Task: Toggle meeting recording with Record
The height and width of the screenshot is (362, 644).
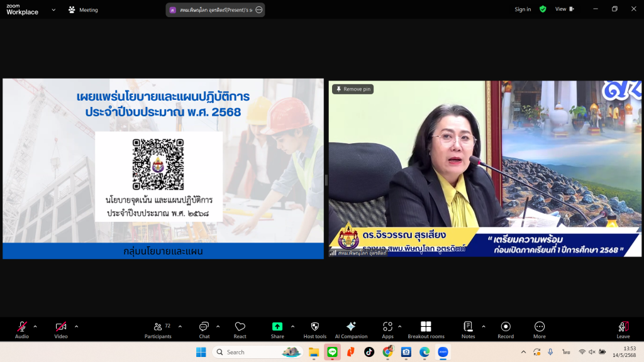Action: (506, 329)
